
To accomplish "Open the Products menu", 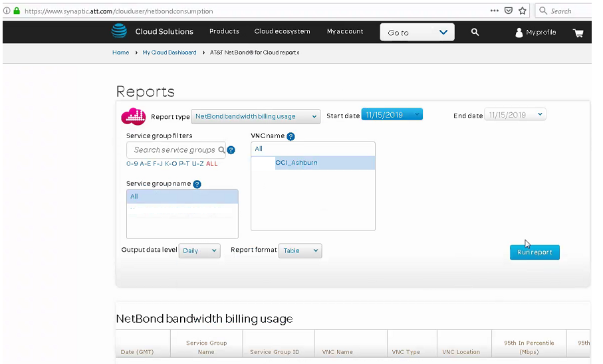I will click(224, 32).
